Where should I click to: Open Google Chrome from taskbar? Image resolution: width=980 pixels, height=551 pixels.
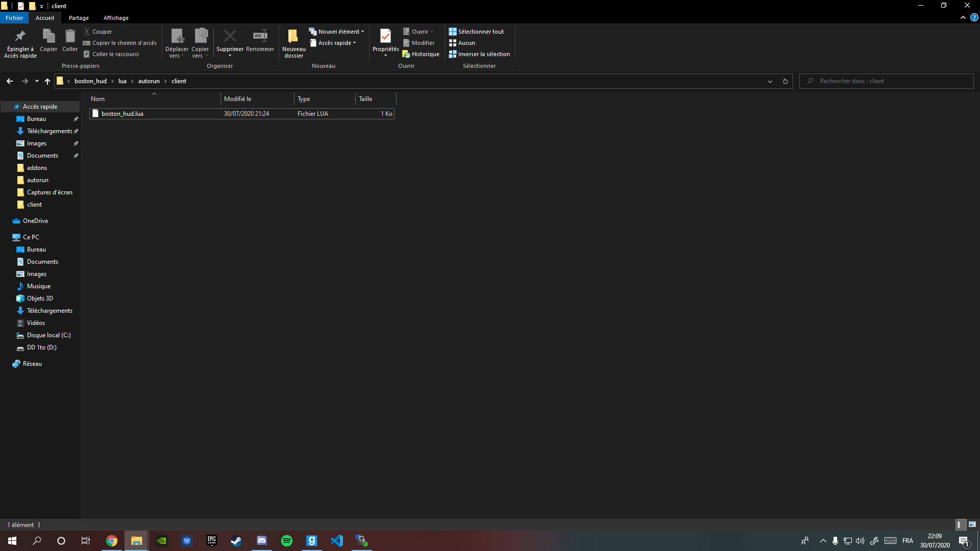coord(112,541)
